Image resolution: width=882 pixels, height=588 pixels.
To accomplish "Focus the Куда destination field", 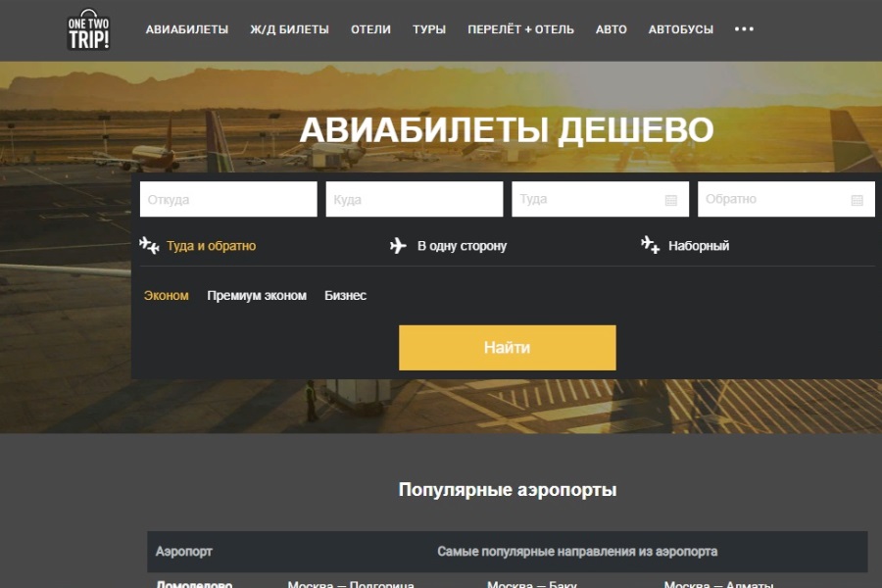I will [x=414, y=200].
